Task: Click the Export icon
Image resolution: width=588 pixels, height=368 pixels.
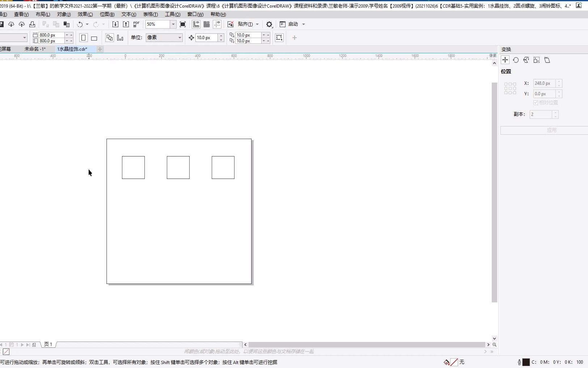Action: [x=126, y=24]
